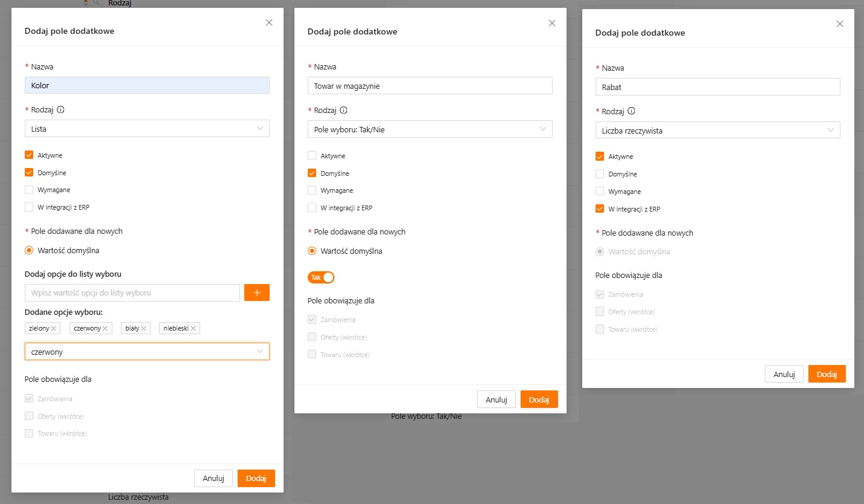Screen dimensions: 864x504
Task: Close the Towar w magazynie dialog with X
Action: point(552,24)
